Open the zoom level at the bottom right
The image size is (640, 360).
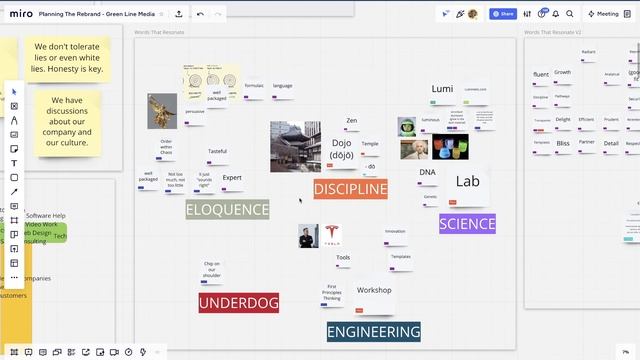pos(626,351)
